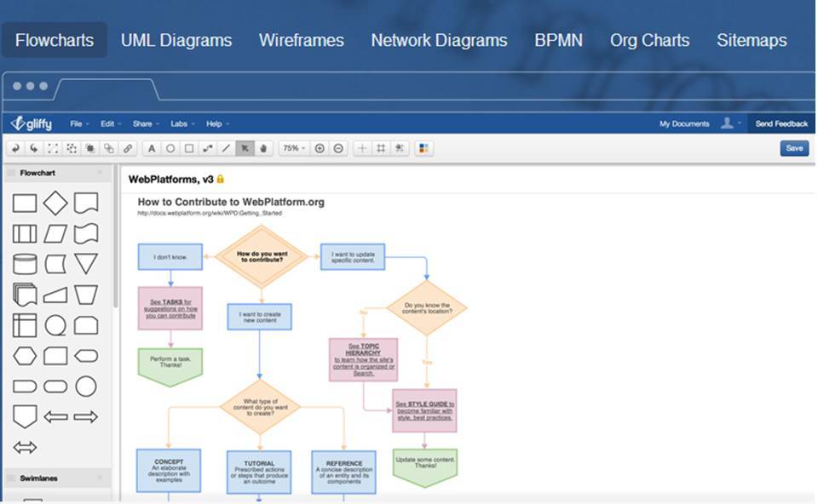Image resolution: width=818 pixels, height=504 pixels.
Task: Pick the Predefined process shape
Action: 25,234
